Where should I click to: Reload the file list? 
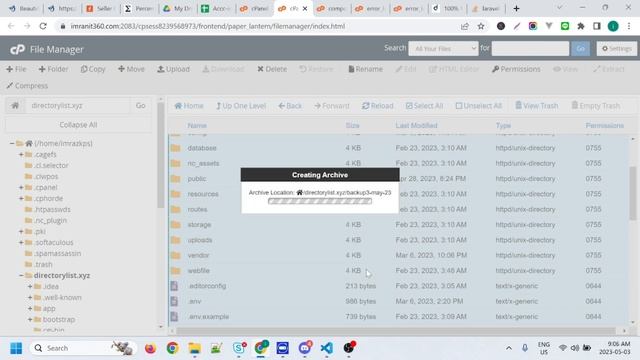(378, 106)
